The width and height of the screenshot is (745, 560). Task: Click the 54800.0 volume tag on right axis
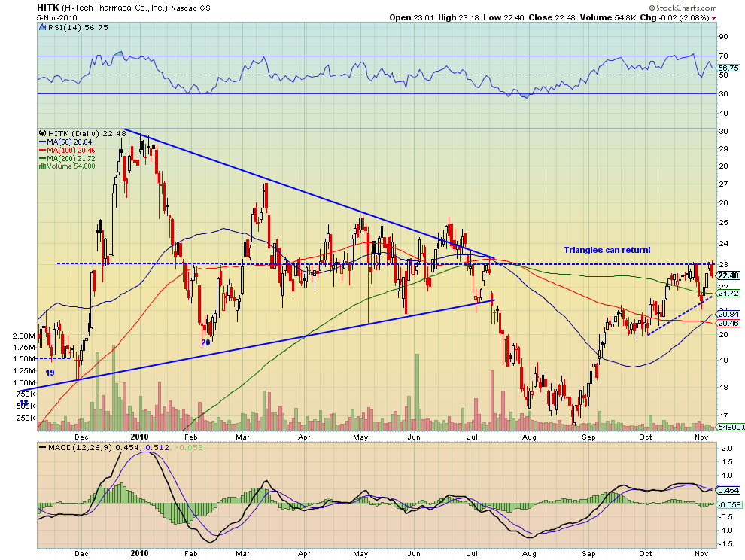(x=730, y=428)
